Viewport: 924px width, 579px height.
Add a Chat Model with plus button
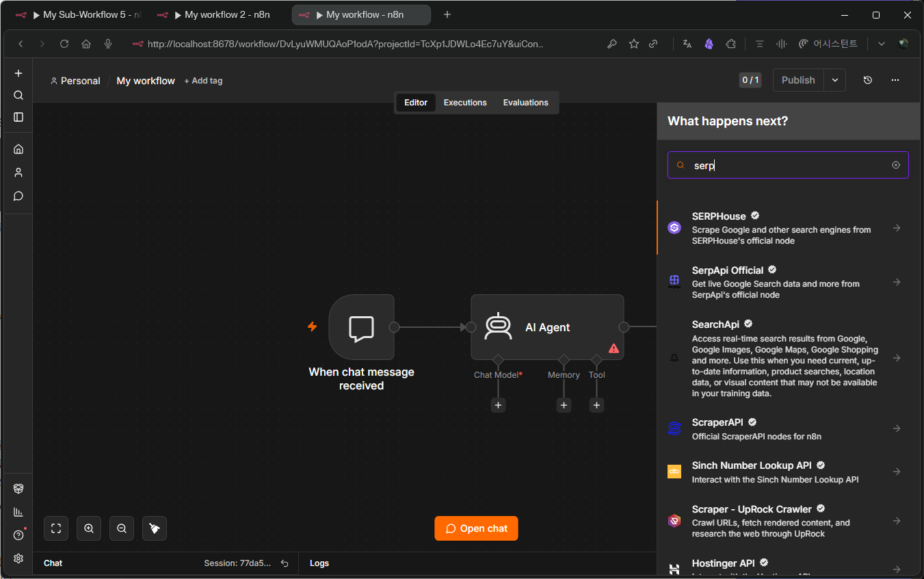pyautogui.click(x=498, y=405)
